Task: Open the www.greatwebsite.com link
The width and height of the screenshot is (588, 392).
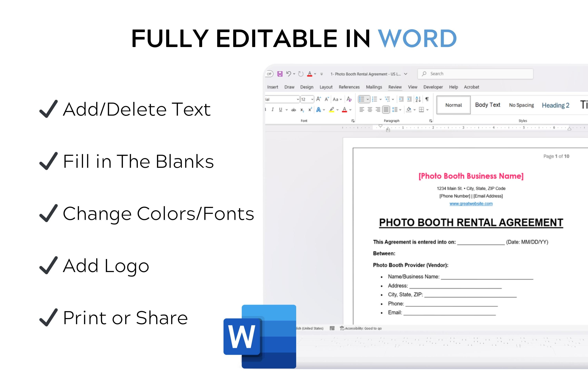Action: [471, 203]
